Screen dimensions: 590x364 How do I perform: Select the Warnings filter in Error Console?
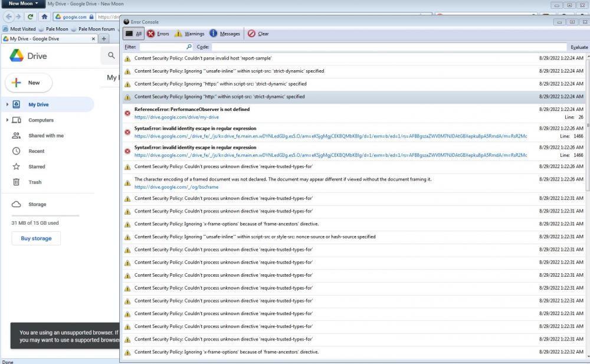[x=190, y=34]
